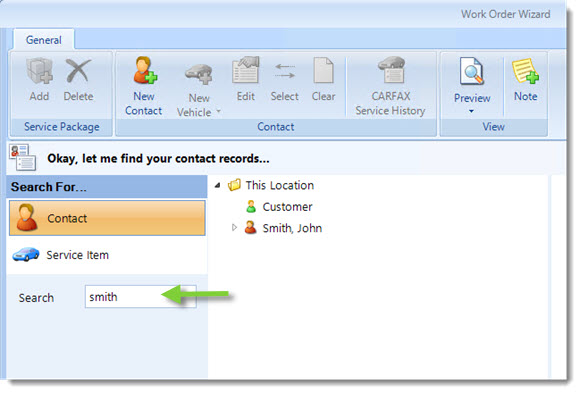Viewport: 580px width, 393px height.
Task: Click the Select contact arrows icon
Action: click(285, 71)
